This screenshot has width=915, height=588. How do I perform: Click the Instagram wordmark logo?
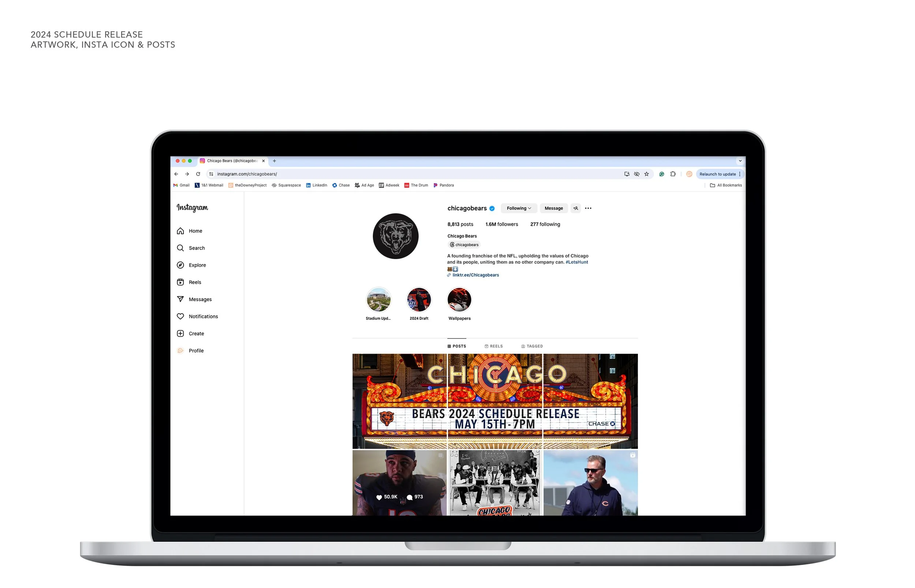pos(193,208)
